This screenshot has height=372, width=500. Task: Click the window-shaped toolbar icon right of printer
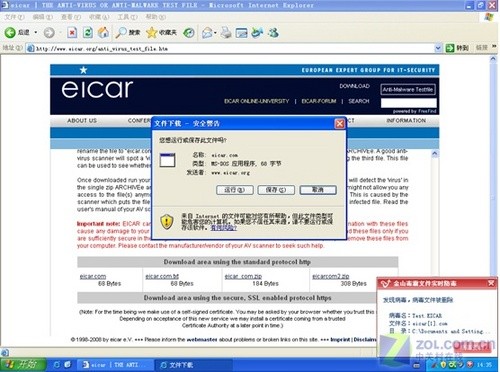242,32
